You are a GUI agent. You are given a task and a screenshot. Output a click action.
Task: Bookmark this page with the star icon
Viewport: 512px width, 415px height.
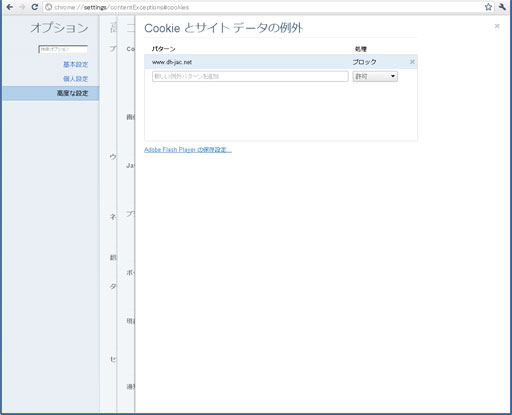488,7
